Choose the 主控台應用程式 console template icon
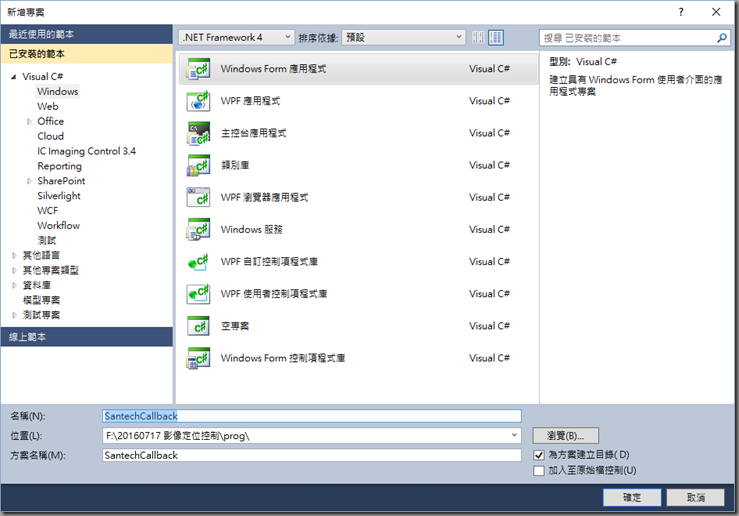This screenshot has height=516, width=739. [x=198, y=133]
